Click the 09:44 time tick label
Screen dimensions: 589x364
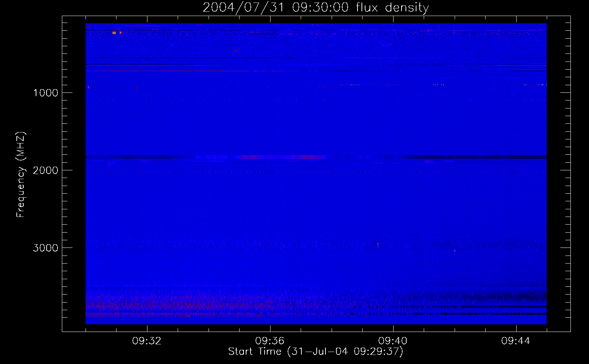tap(516, 341)
